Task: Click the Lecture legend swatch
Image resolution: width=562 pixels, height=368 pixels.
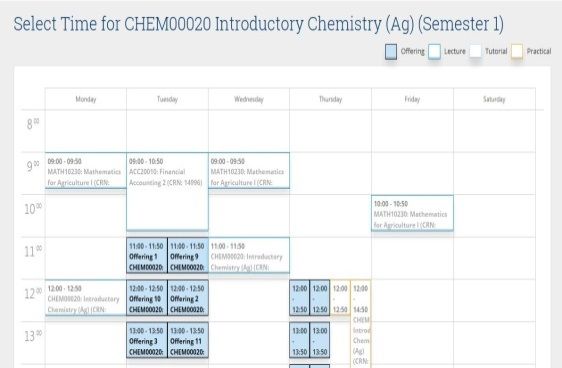Action: pos(434,52)
